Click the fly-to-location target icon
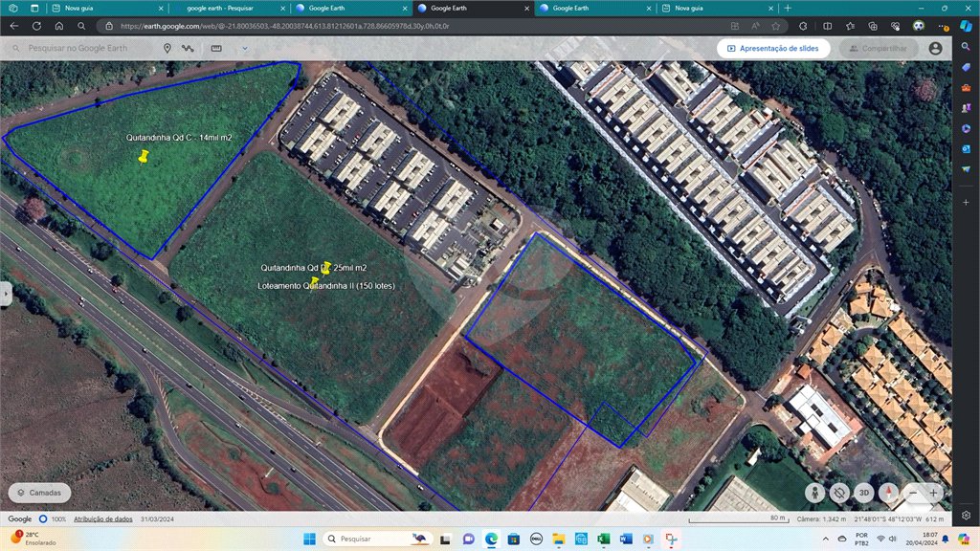The image size is (980, 551). (x=839, y=493)
